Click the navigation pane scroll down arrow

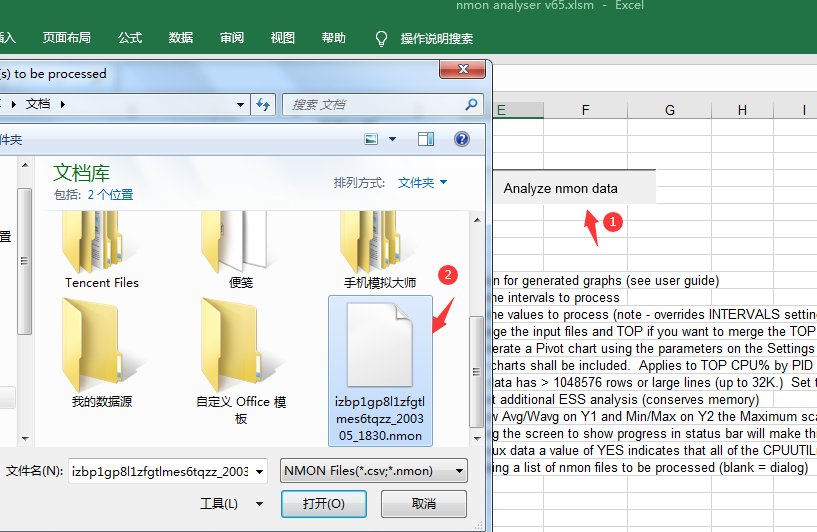(24, 439)
